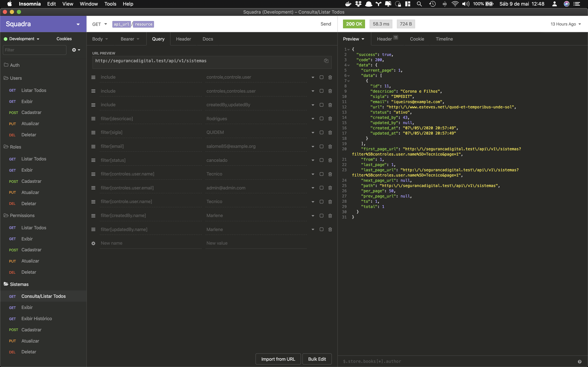Image resolution: width=588 pixels, height=367 pixels.
Task: Click the Sistemas folder icon
Action: (6, 284)
